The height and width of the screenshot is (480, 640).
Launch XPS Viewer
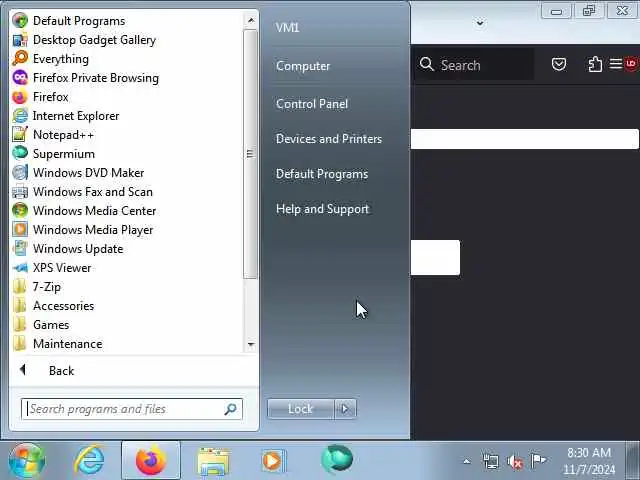coord(51,267)
